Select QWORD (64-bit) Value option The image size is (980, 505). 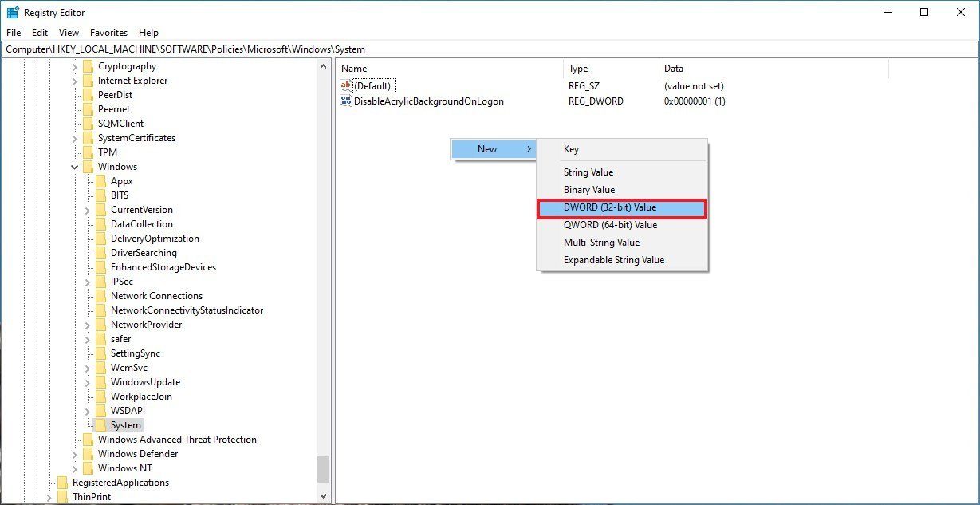(x=610, y=225)
